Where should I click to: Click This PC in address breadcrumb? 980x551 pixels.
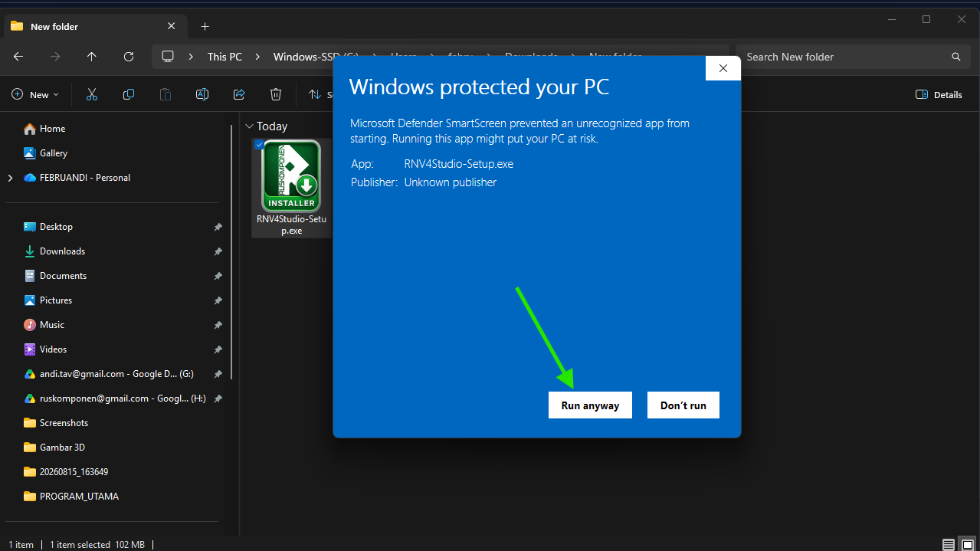[225, 57]
